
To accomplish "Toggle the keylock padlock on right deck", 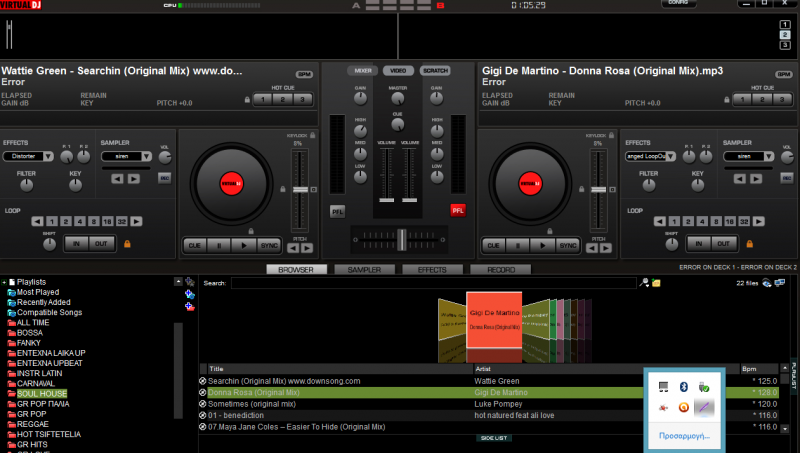I will click(x=611, y=135).
